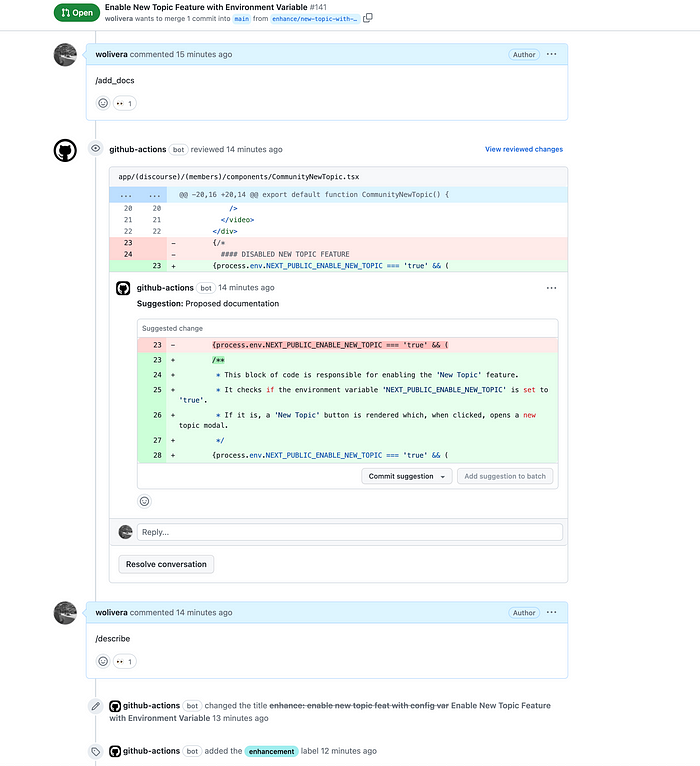Click the wolivera name in the merge description

point(119,19)
